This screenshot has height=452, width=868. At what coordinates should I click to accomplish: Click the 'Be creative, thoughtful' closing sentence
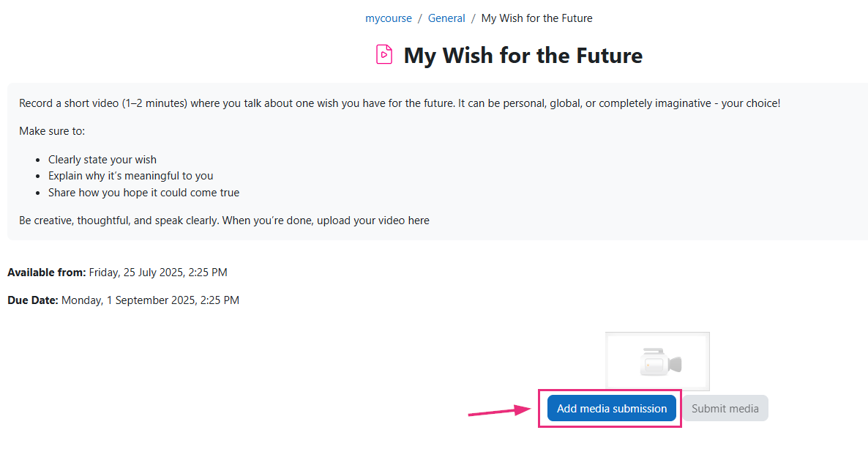coord(224,221)
